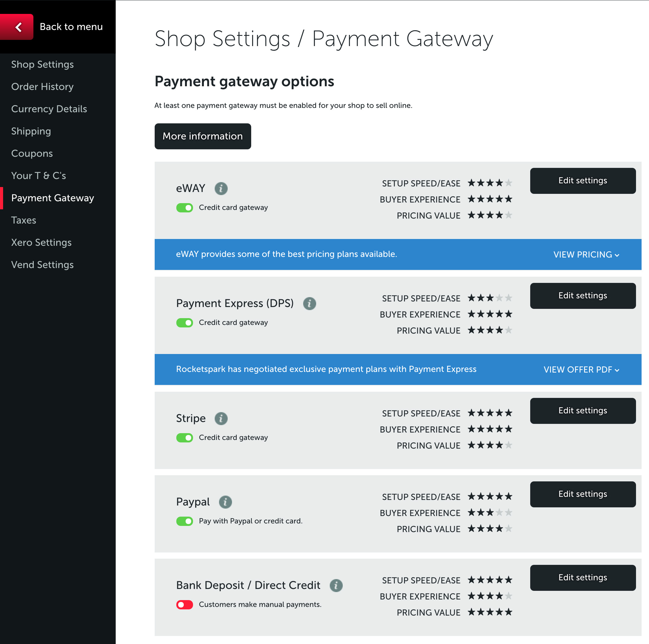Viewport: 649px width, 644px height.
Task: Open Your T & C's
Action: point(39,176)
